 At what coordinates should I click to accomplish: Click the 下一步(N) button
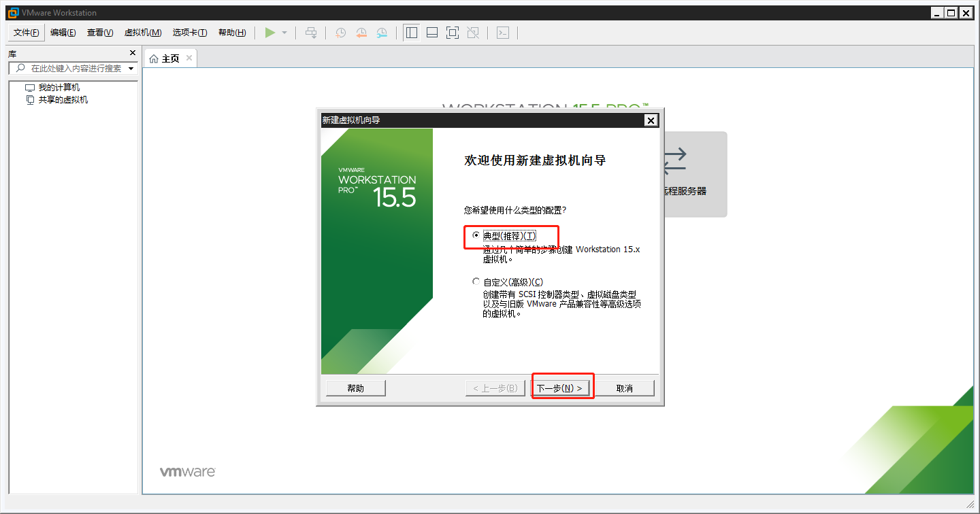(559, 388)
